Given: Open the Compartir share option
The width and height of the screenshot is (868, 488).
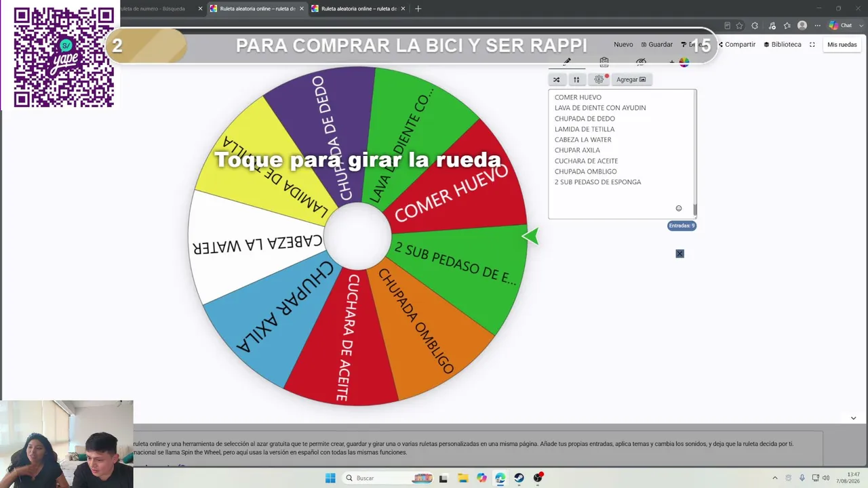Looking at the screenshot, I should pyautogui.click(x=737, y=45).
